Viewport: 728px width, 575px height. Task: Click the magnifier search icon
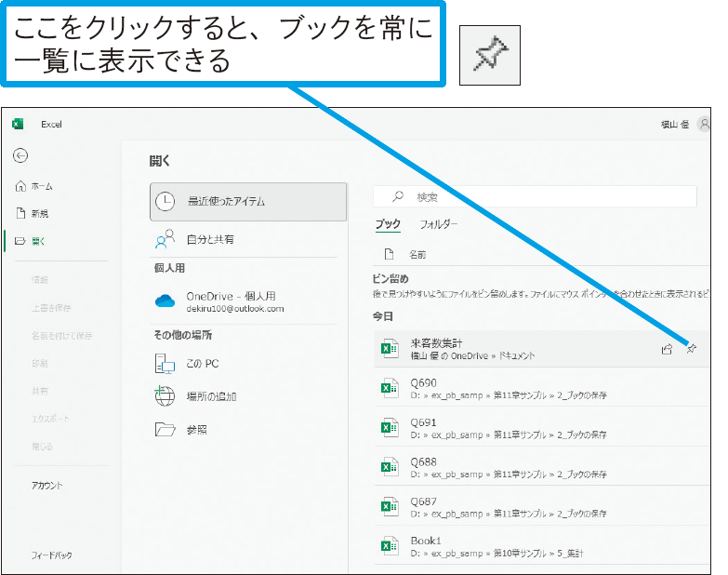click(x=397, y=196)
